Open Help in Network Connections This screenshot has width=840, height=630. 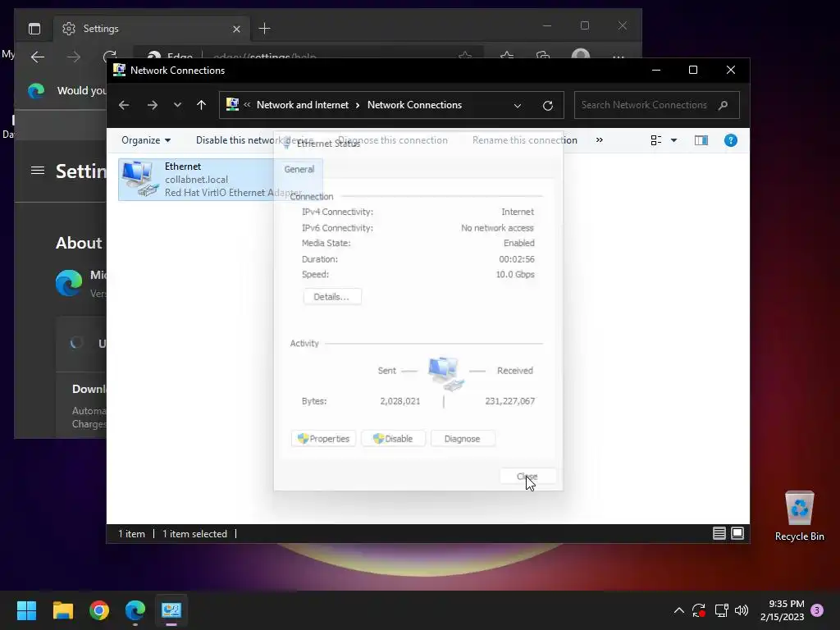(x=731, y=140)
